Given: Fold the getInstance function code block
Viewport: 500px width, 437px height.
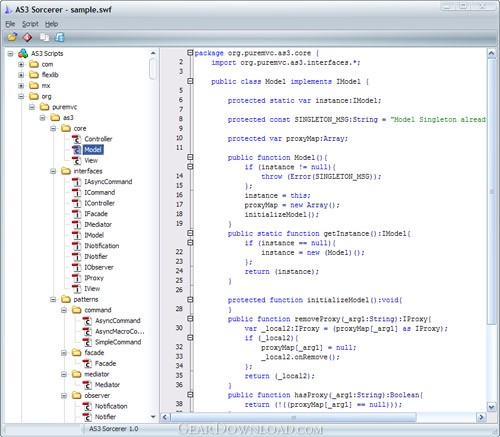Looking at the screenshot, I should coord(190,233).
